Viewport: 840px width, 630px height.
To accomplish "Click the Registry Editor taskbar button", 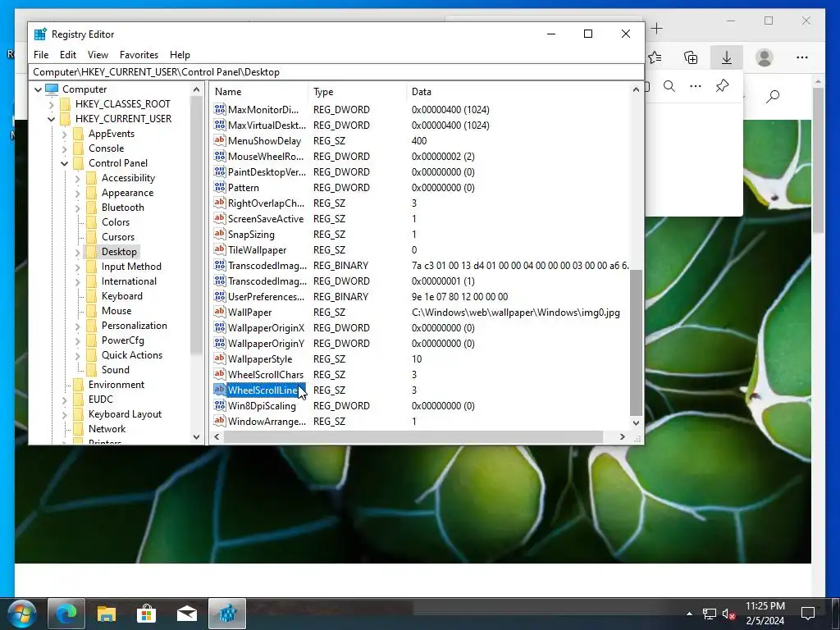I will point(227,614).
